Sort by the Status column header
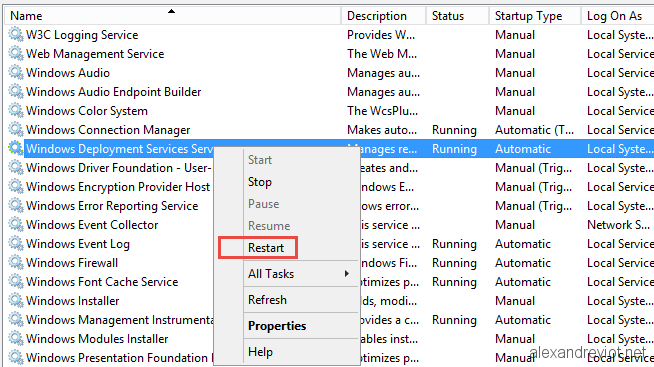The width and height of the screenshot is (654, 367). click(x=457, y=16)
